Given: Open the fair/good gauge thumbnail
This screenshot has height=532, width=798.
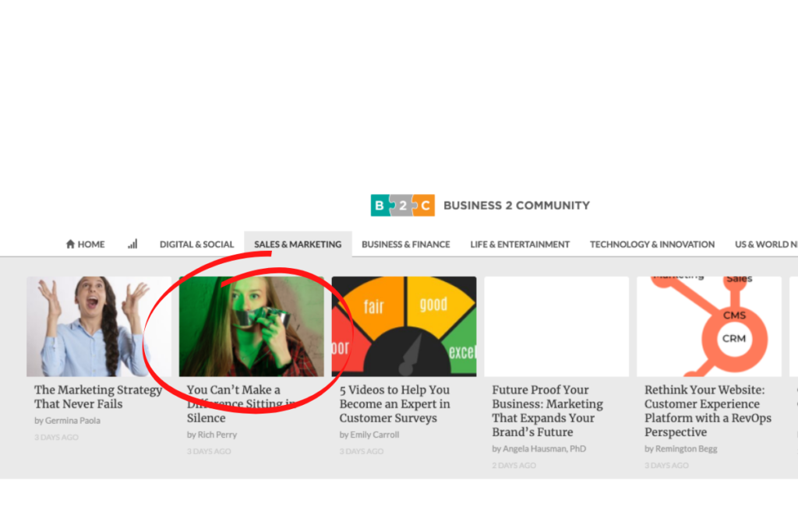Looking at the screenshot, I should (404, 326).
